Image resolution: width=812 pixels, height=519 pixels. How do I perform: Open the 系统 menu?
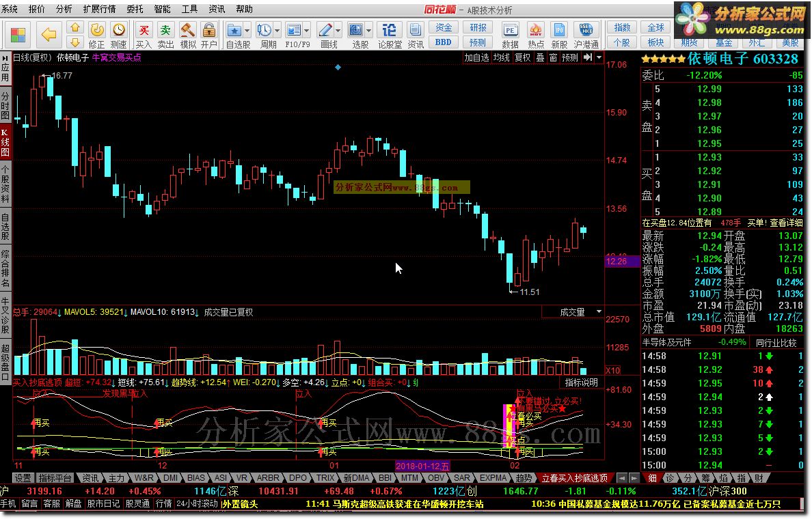click(10, 9)
